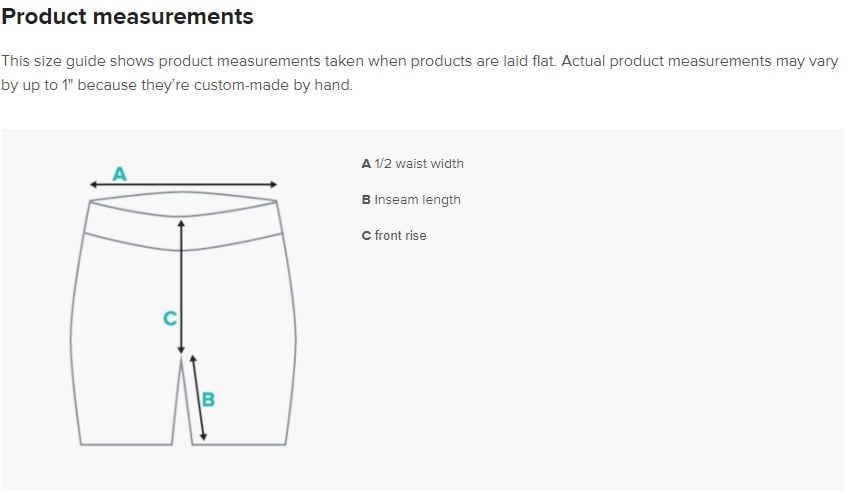Image resolution: width=855 pixels, height=496 pixels.
Task: Click the right arrowhead of the waist arrow
Action: (273, 184)
